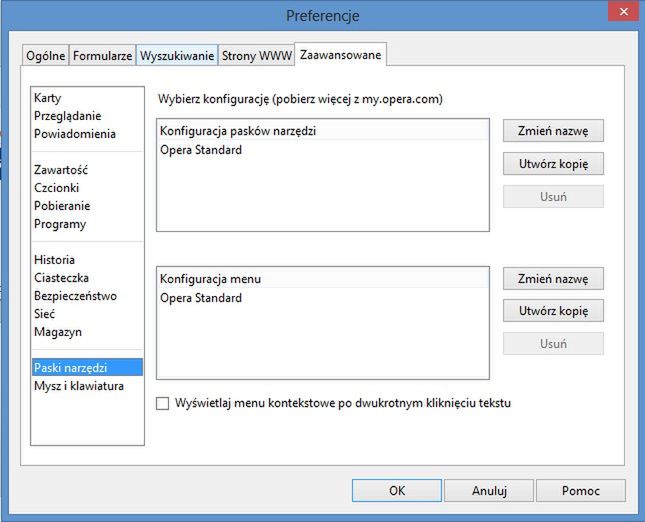This screenshot has width=645, height=522.
Task: Click the Konfiguracja menu header
Action: coord(323,279)
